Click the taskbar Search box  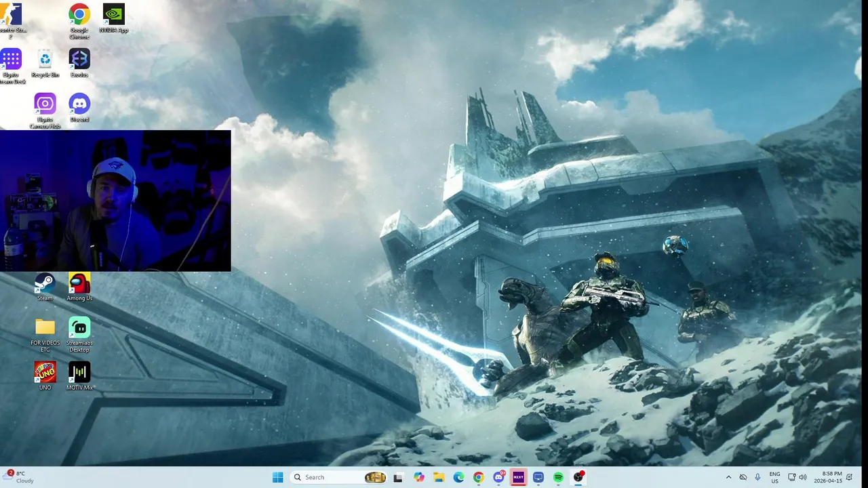click(x=338, y=477)
